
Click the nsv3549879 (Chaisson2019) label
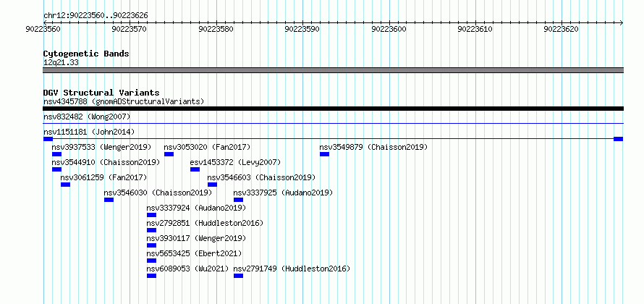pyautogui.click(x=373, y=147)
